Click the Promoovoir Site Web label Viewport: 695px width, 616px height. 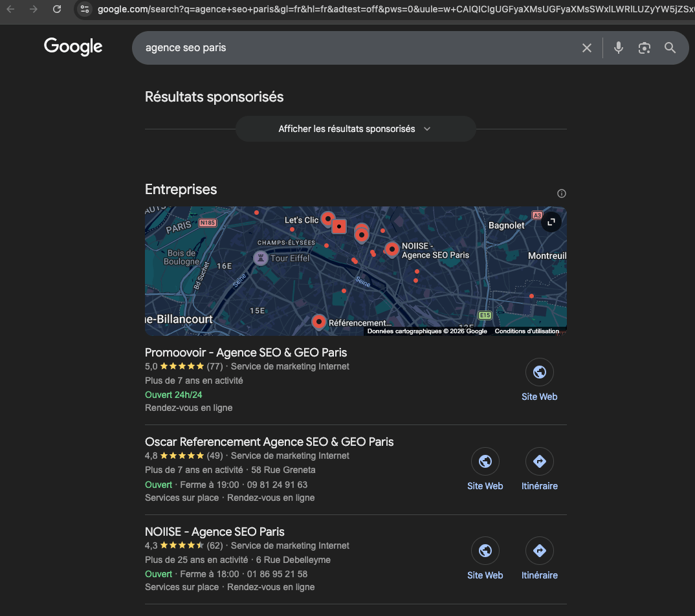(540, 397)
